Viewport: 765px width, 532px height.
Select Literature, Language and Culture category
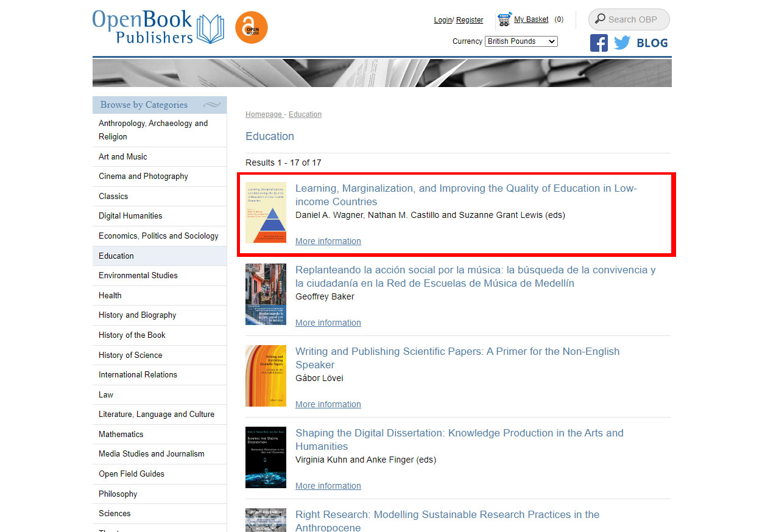tap(160, 415)
